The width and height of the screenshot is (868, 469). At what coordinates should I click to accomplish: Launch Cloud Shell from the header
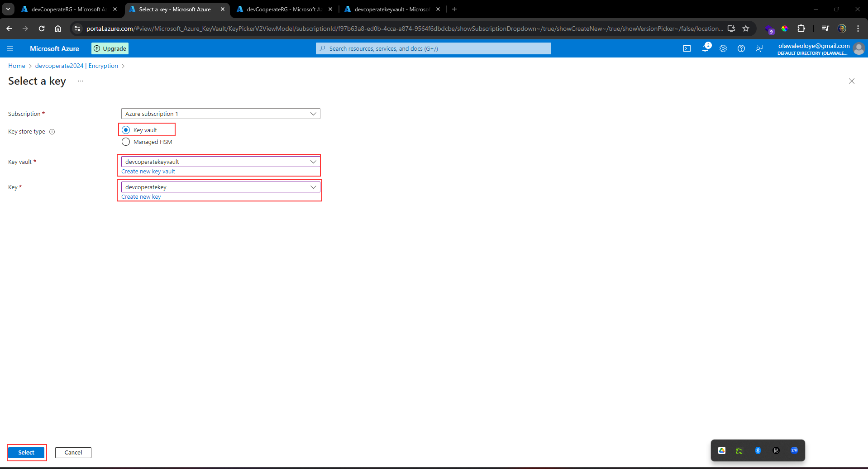click(687, 48)
